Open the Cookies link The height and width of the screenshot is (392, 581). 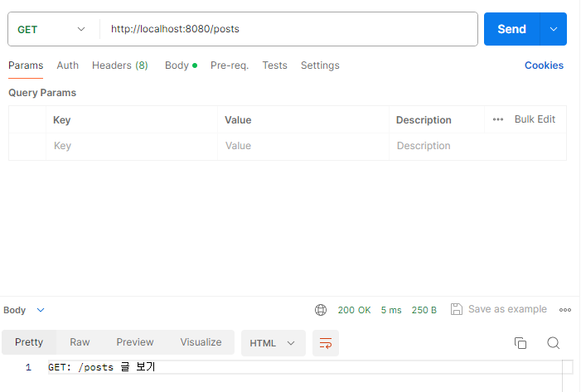click(x=544, y=65)
